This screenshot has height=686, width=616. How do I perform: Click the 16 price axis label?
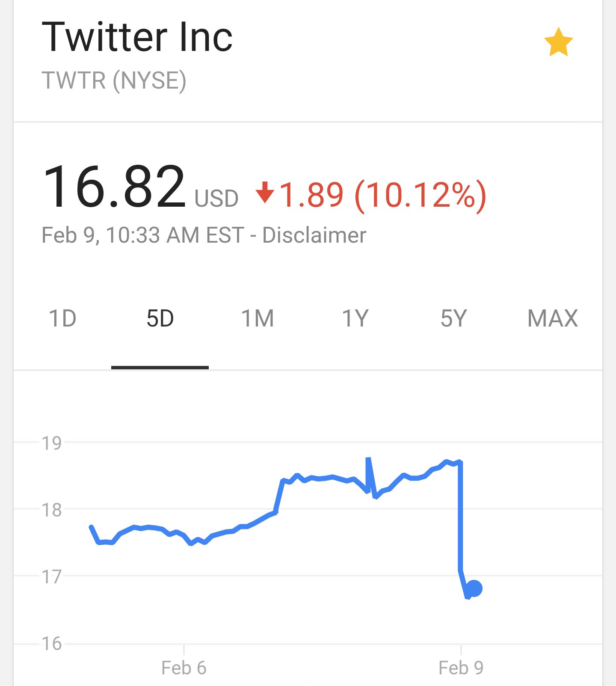click(x=52, y=643)
